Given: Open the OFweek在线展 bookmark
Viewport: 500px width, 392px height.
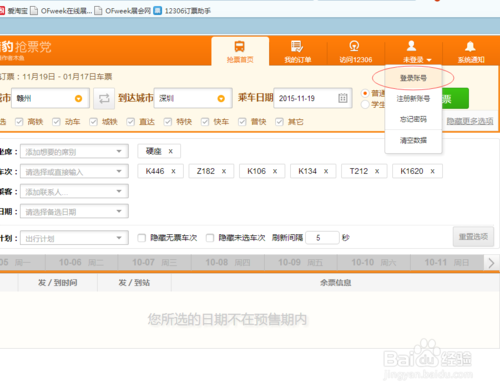Looking at the screenshot, I should [61, 11].
